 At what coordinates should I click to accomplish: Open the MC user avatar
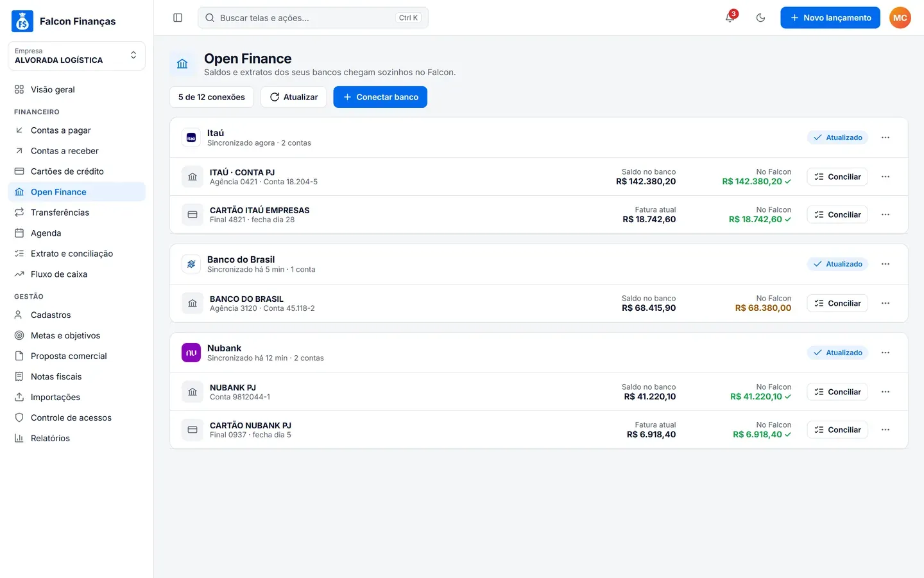pos(900,18)
